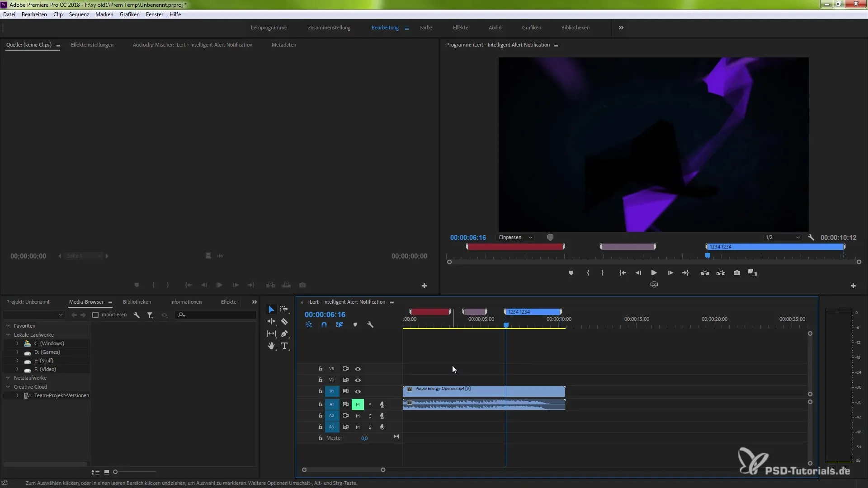Screen dimensions: 868x488
Task: Collapse Lokale Laufwerke tree node
Action: tap(8, 335)
